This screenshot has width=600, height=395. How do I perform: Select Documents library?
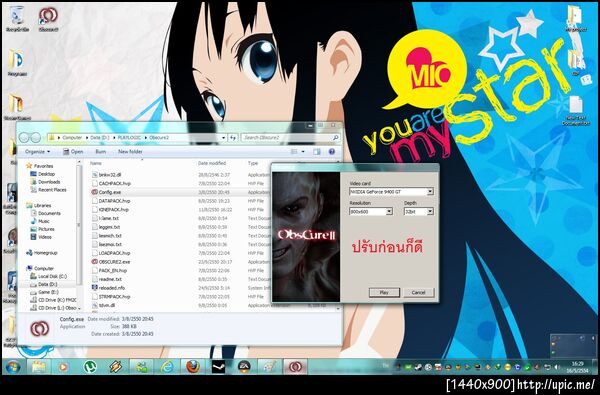pyautogui.click(x=46, y=213)
